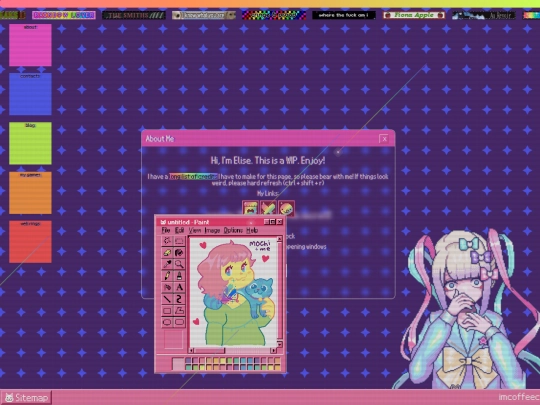Click the current color box in Paint's palette
540x405 pixels.
(178, 364)
